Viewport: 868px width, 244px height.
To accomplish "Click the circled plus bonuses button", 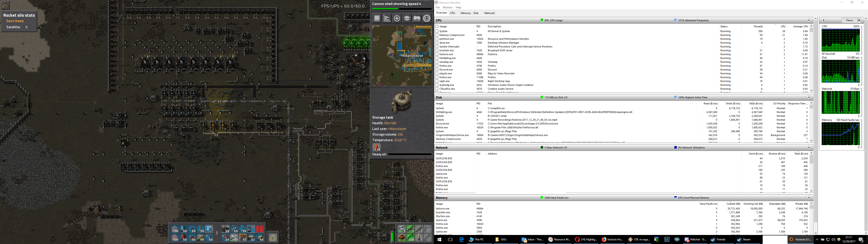I will click(397, 18).
